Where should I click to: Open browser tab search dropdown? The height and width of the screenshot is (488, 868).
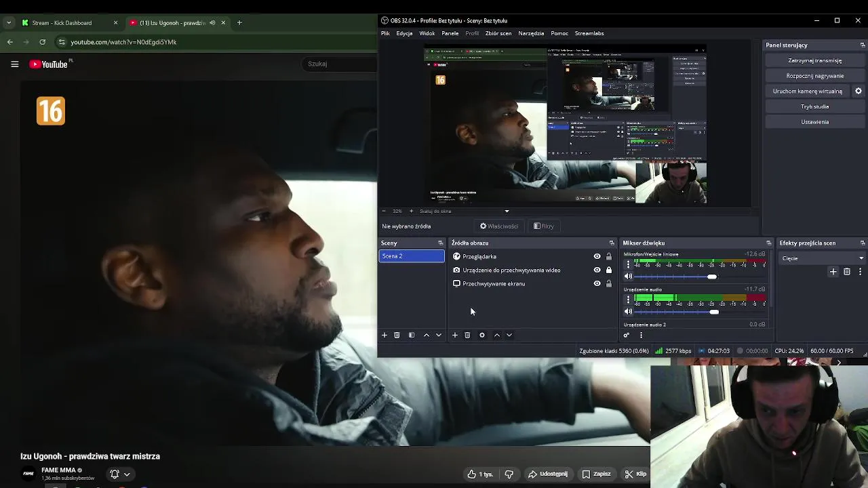[x=8, y=22]
